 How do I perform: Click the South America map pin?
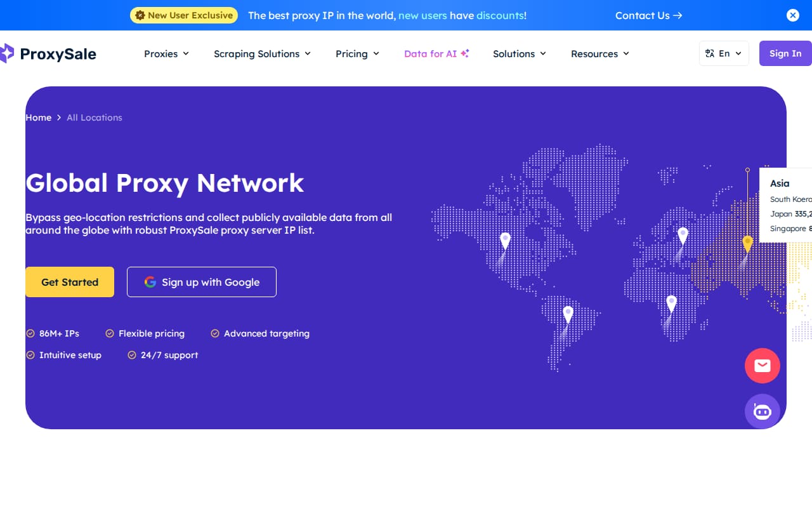568,315
